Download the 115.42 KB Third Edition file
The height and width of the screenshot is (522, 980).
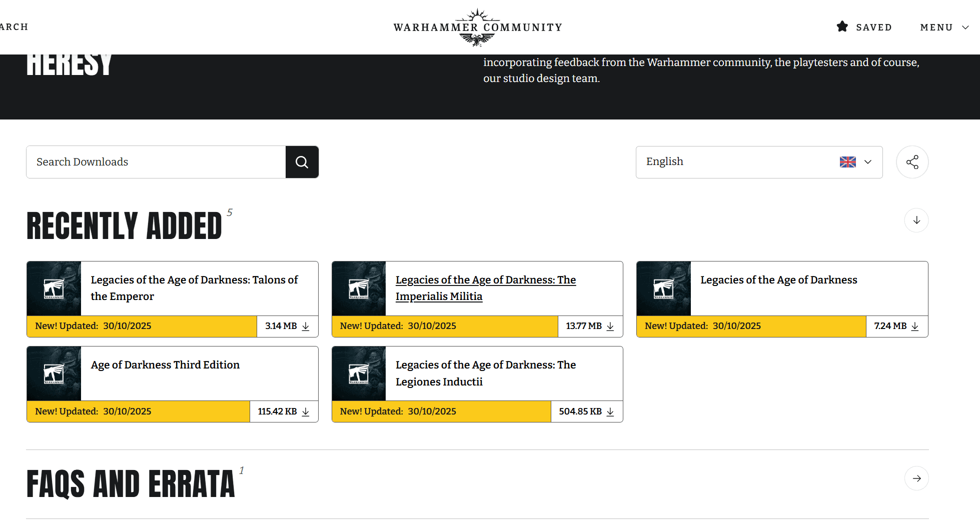(x=284, y=411)
